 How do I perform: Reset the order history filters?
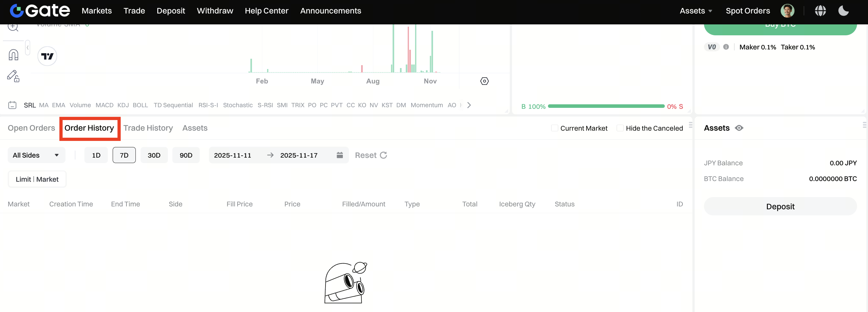[x=371, y=155]
